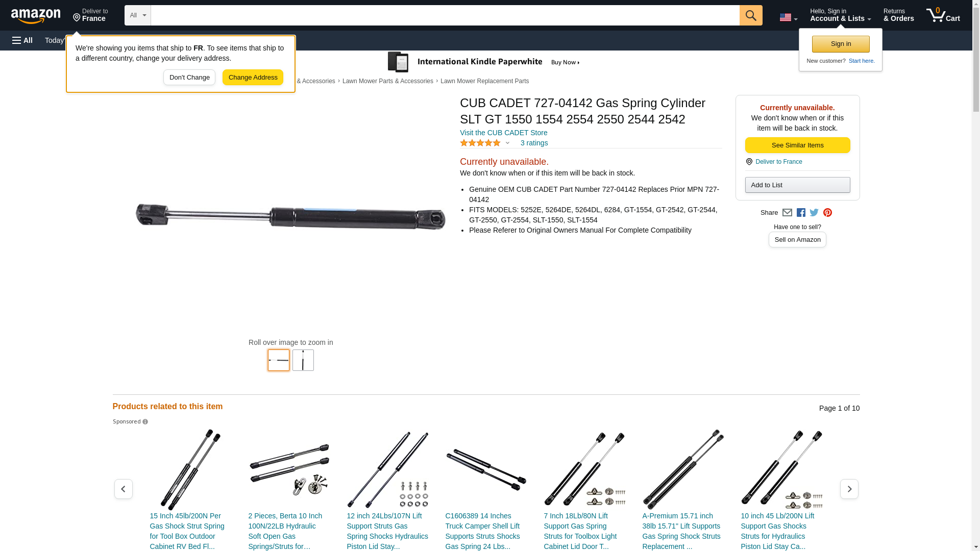Click Don't Change address button
This screenshot has height=551, width=980.
pyautogui.click(x=189, y=78)
